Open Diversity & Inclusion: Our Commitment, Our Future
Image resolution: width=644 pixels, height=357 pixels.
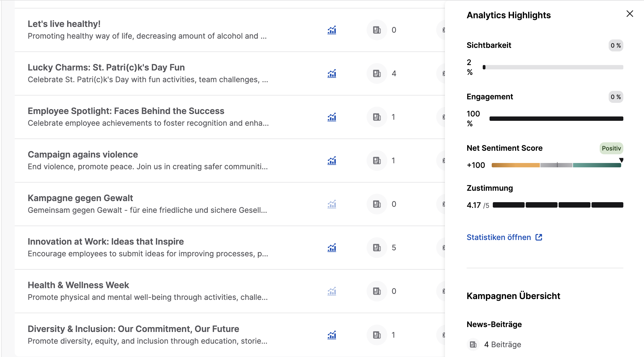134,329
